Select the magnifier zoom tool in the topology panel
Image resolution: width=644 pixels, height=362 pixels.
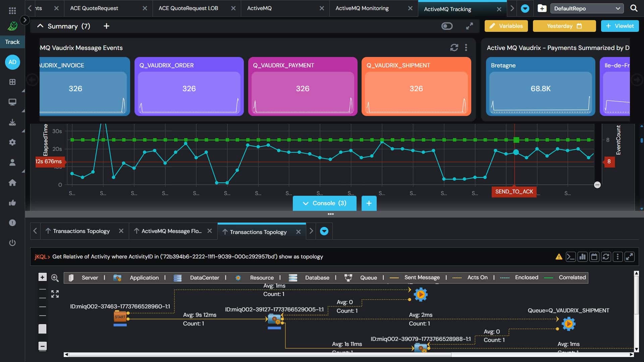click(55, 278)
